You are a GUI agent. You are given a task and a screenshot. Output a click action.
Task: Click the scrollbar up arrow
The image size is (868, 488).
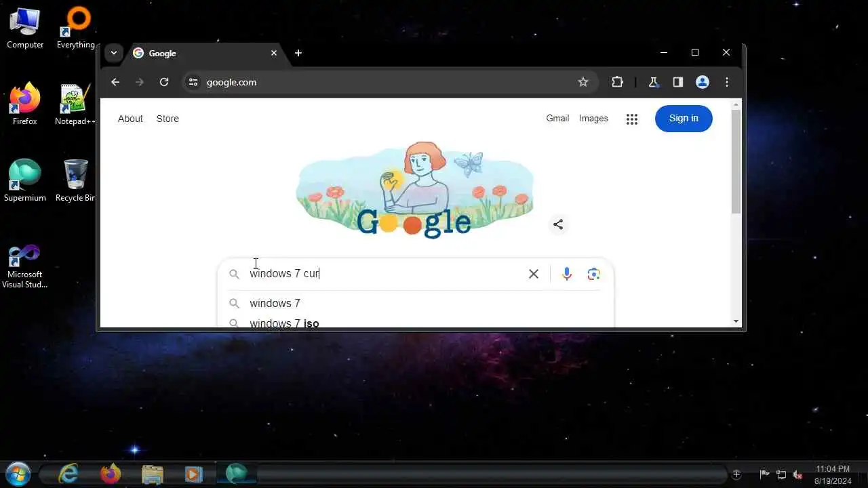point(736,104)
